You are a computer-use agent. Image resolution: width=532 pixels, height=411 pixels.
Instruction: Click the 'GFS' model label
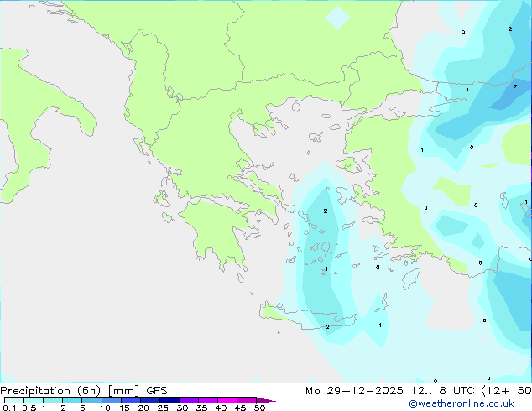[x=157, y=391]
